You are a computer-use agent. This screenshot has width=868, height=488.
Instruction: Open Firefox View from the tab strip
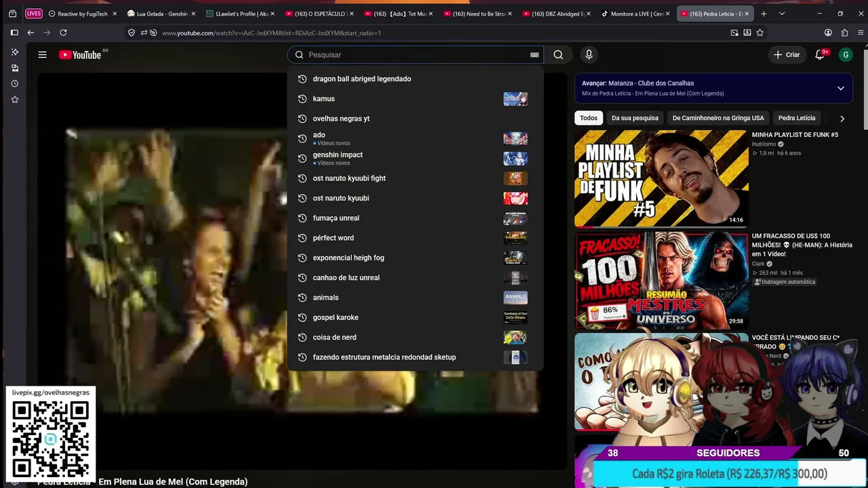(x=12, y=14)
